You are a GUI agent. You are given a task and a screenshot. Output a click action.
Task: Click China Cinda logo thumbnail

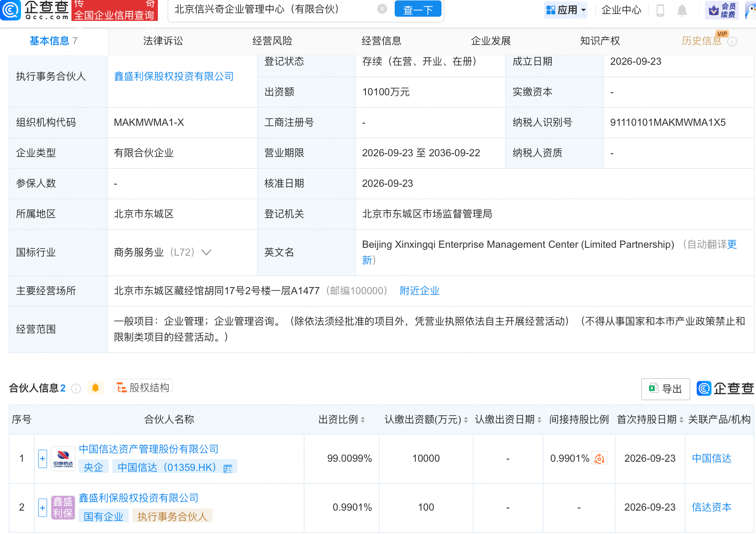[x=63, y=459]
